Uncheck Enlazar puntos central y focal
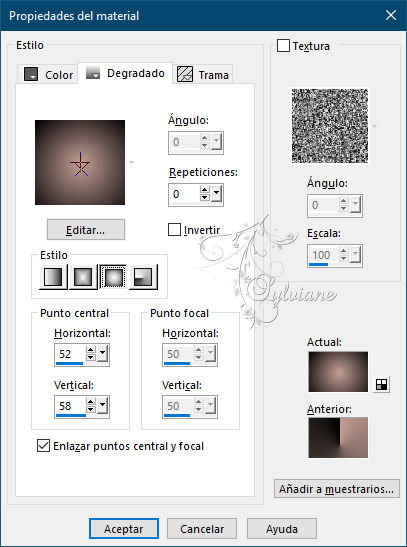The image size is (407, 547). (x=43, y=445)
